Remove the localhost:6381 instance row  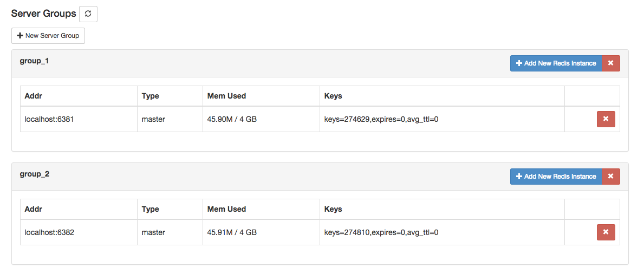[x=606, y=119]
